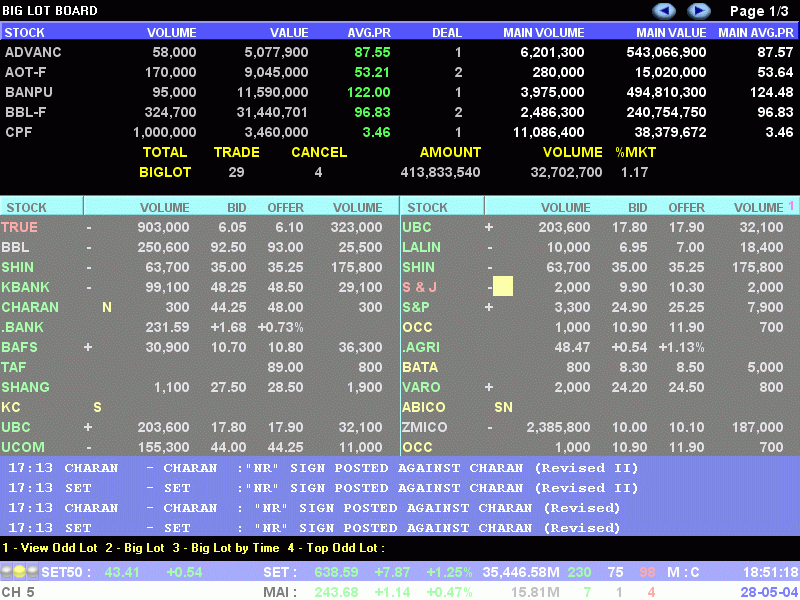The width and height of the screenshot is (800, 600).
Task: Click the SET index value 638.59
Action: (336, 572)
